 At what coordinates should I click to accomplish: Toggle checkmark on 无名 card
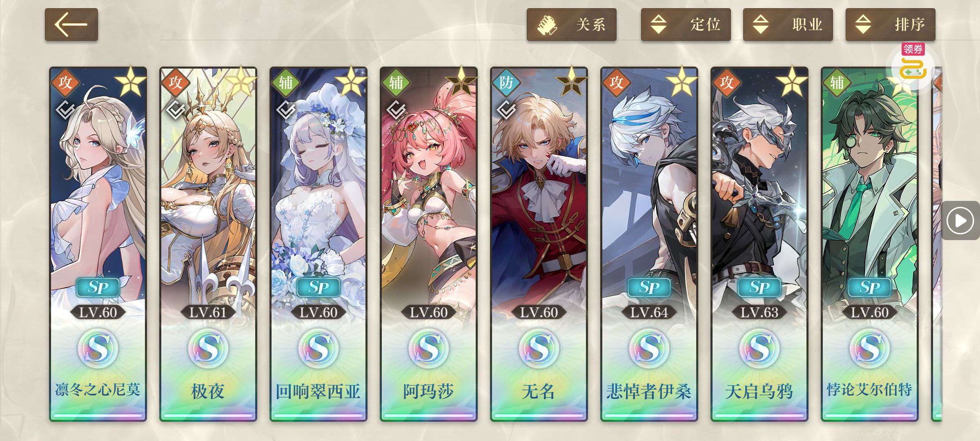click(506, 109)
